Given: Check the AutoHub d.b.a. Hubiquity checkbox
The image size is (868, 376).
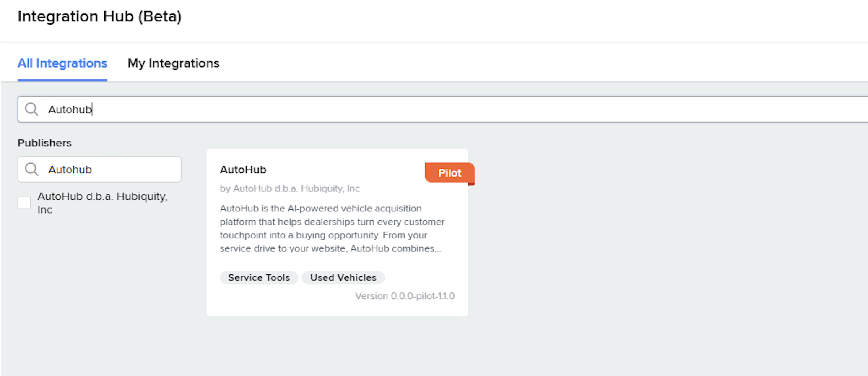Looking at the screenshot, I should (24, 202).
